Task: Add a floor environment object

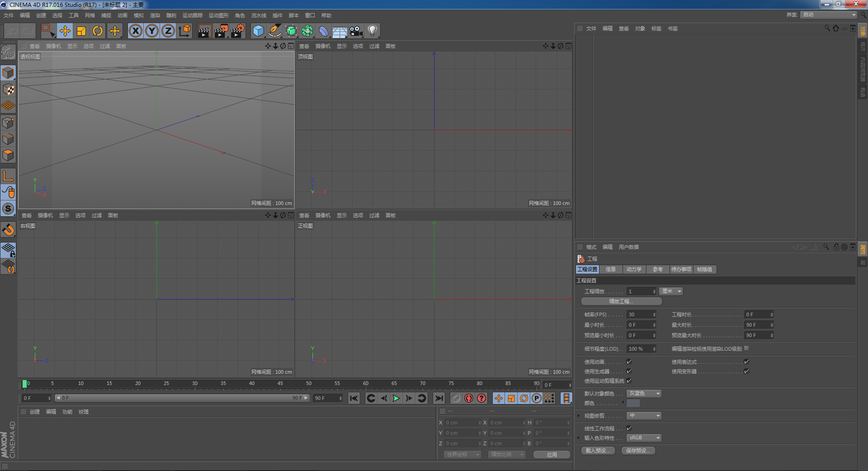Action: 340,31
